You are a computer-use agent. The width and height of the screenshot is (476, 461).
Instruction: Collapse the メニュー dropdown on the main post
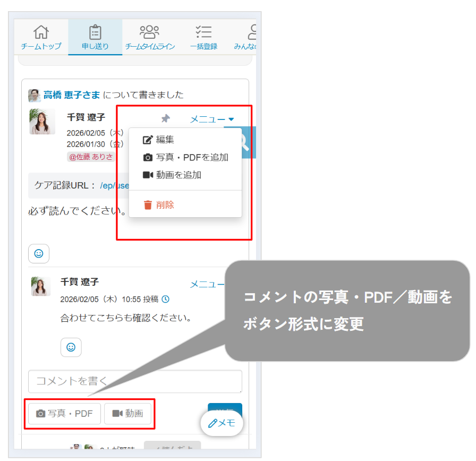point(211,119)
